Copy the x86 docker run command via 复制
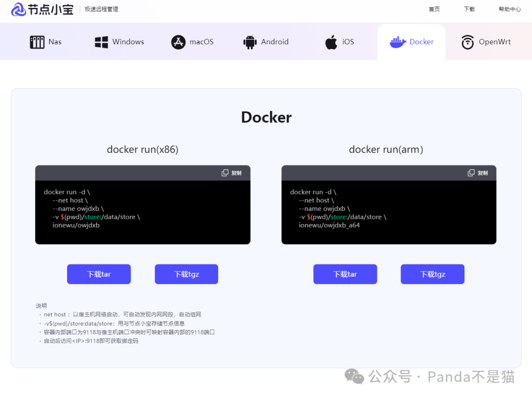Viewport: 532px width, 398px height. click(232, 173)
